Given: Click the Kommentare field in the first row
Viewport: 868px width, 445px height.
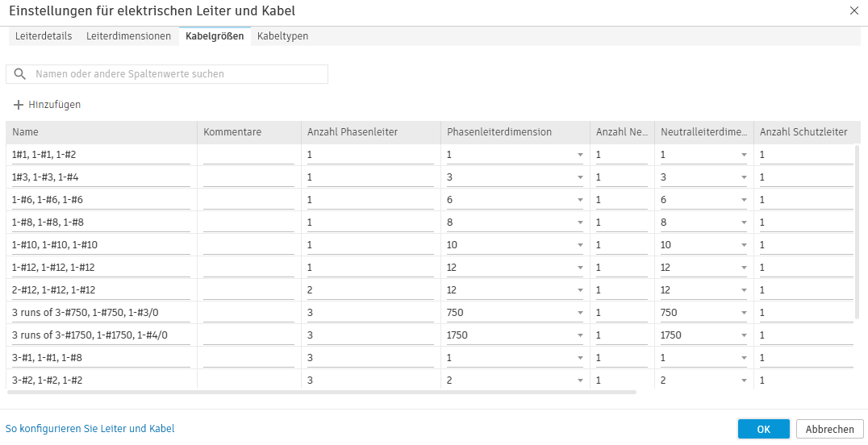Looking at the screenshot, I should (x=248, y=155).
